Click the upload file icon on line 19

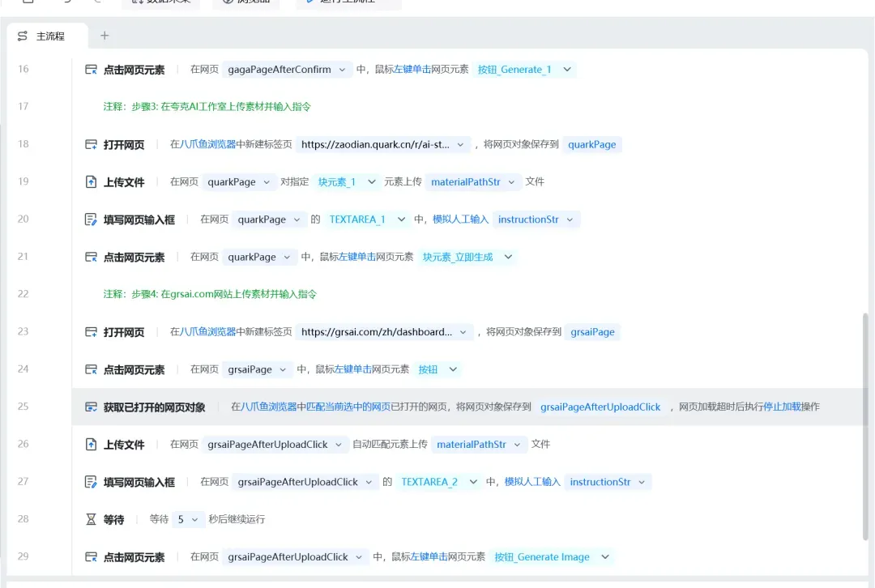click(91, 182)
